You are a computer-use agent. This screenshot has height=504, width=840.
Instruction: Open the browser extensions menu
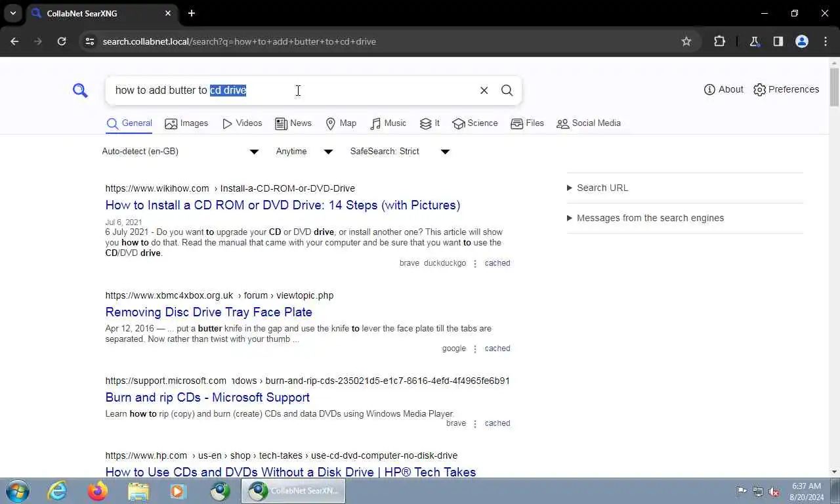(719, 41)
